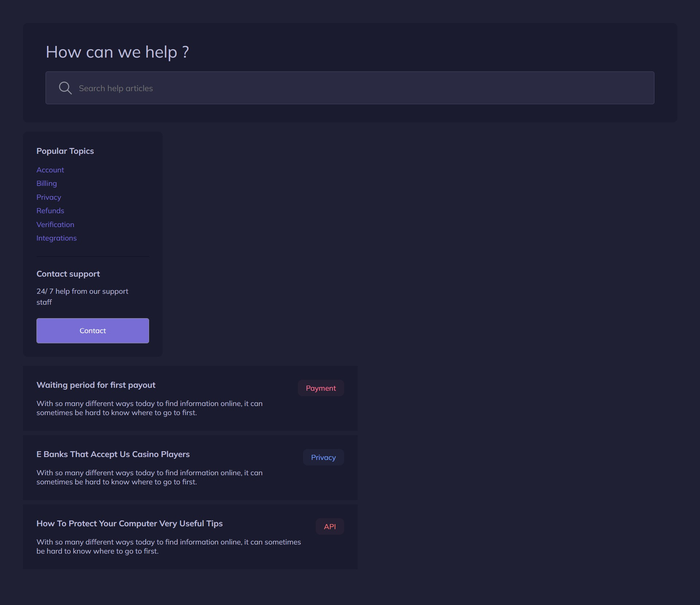Open the article How To Protect Your Computer Very Useful Tips
Screen dimensions: 700x605
(x=129, y=523)
